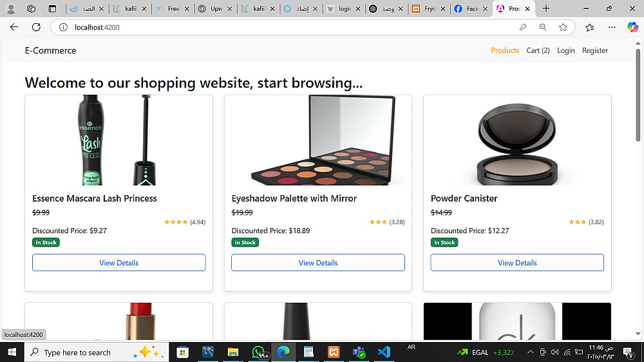
Task: Open the favorites list icon
Action: pos(590,27)
